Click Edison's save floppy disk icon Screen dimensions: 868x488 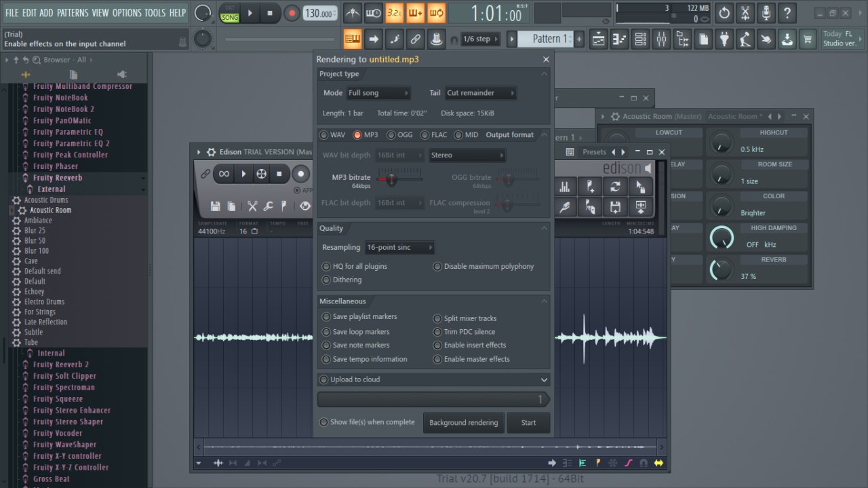pos(215,206)
